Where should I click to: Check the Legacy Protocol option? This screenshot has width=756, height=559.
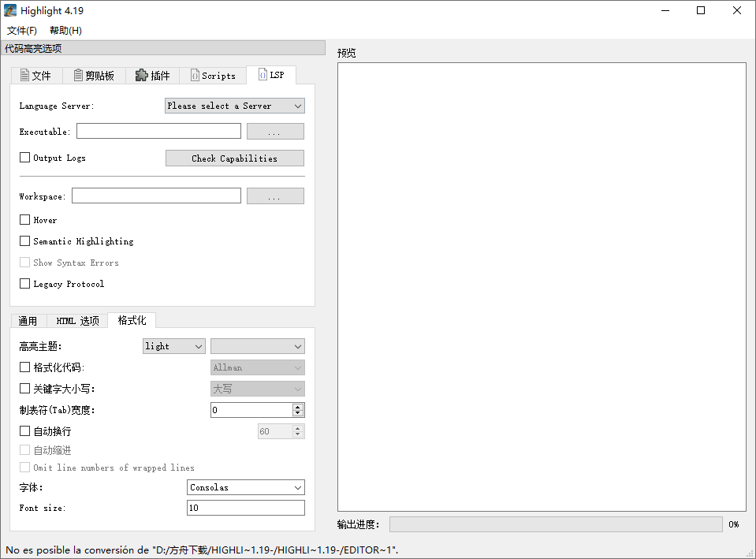point(24,283)
